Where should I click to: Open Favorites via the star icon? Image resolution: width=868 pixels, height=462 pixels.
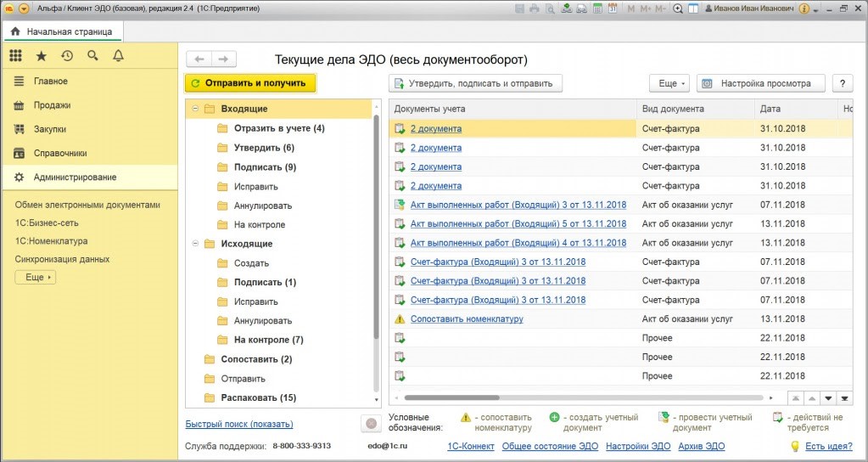click(41, 56)
